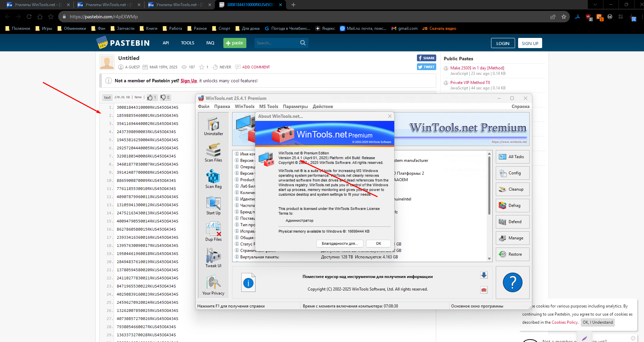Open the Действие menu
This screenshot has height=342, width=644.
coord(323,106)
